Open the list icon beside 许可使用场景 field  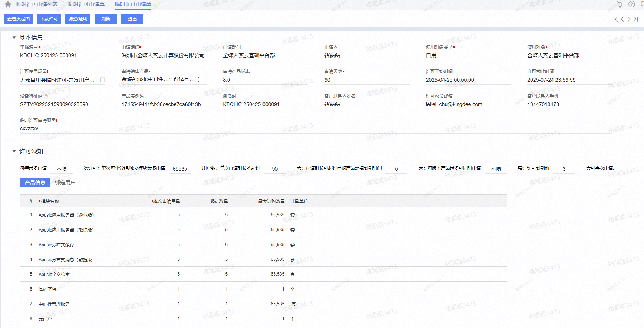103,80
